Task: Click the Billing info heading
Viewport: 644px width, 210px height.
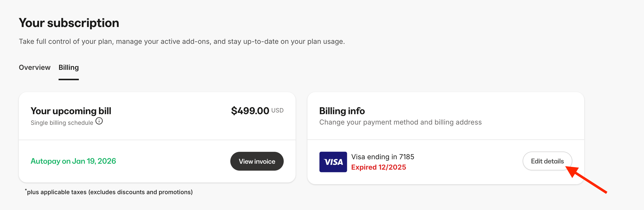Action: click(x=342, y=110)
